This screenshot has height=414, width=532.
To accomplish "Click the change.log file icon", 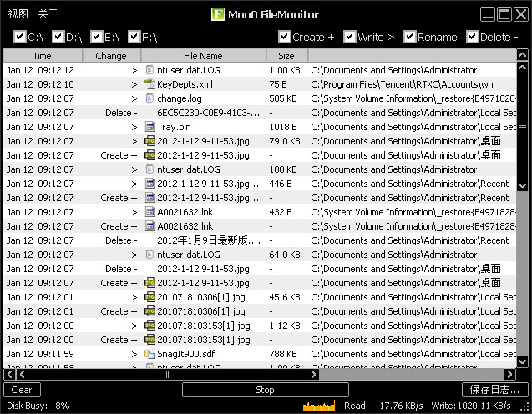I will point(150,98).
